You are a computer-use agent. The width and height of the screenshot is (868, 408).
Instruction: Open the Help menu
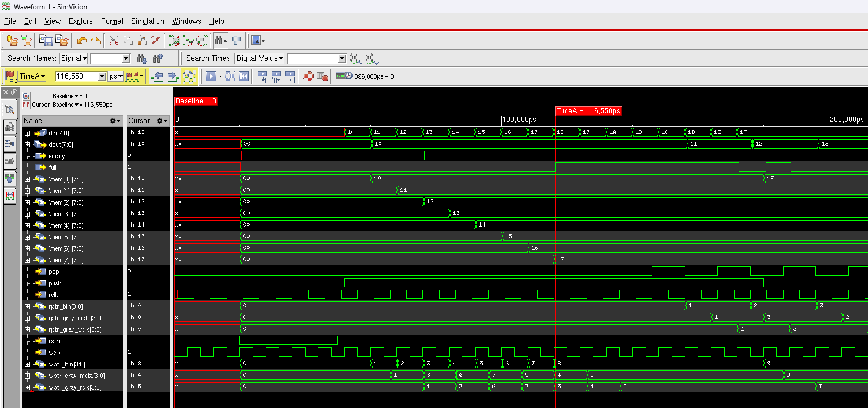[217, 21]
